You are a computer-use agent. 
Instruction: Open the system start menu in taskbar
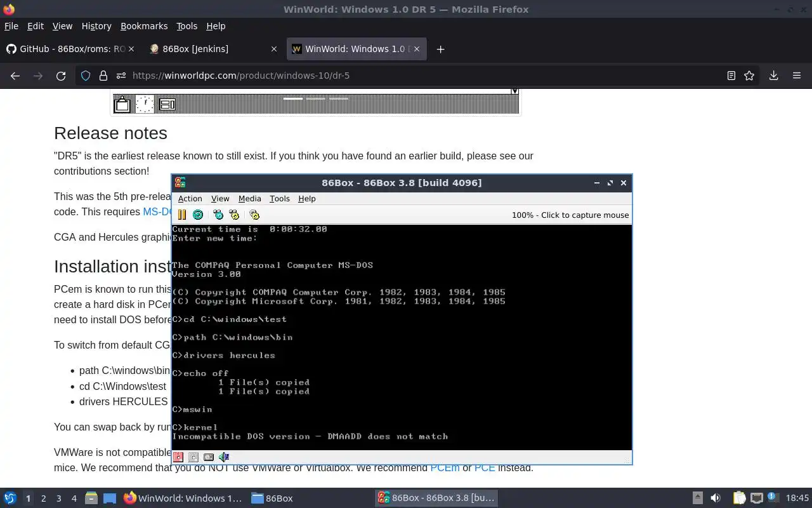[x=10, y=498]
